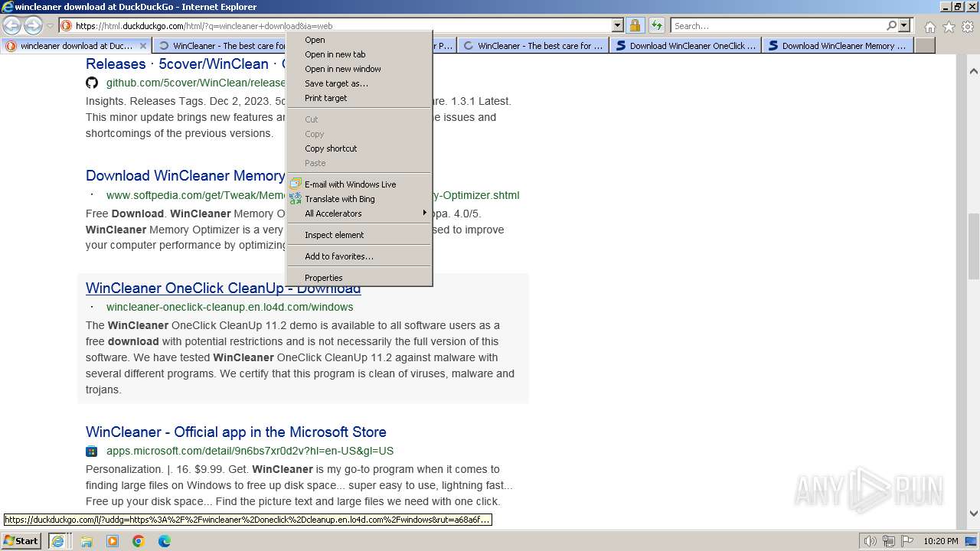Click the Search... input box
The height and width of the screenshot is (551, 980).
point(777,25)
